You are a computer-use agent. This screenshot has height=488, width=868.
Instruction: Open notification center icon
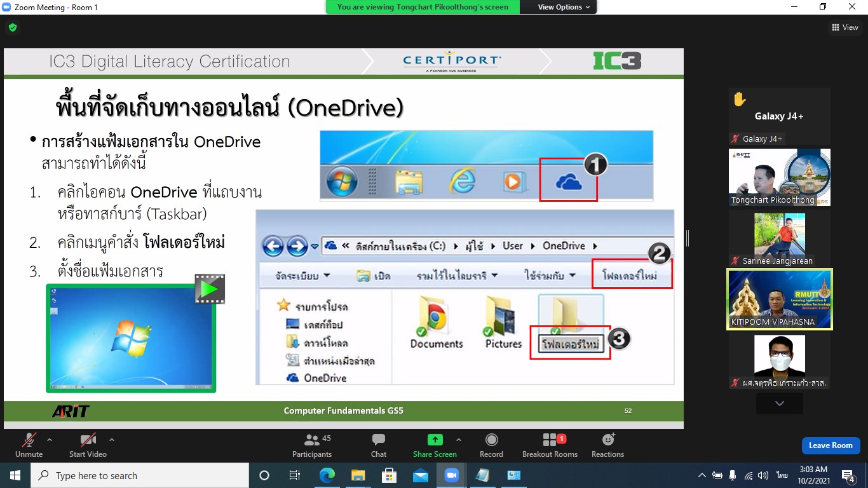[x=848, y=475]
